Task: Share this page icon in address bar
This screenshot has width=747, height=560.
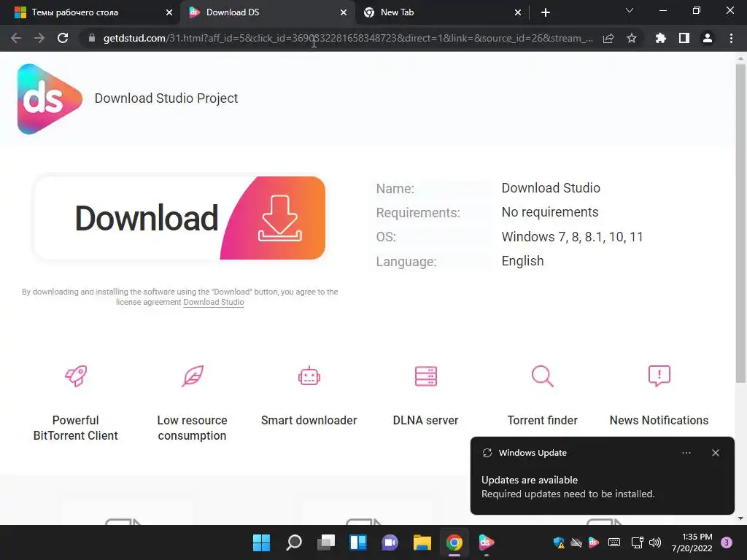Action: click(608, 38)
